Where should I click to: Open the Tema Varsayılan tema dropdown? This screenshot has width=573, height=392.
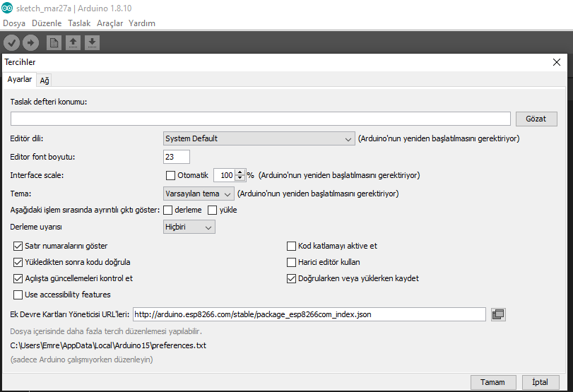coord(199,194)
